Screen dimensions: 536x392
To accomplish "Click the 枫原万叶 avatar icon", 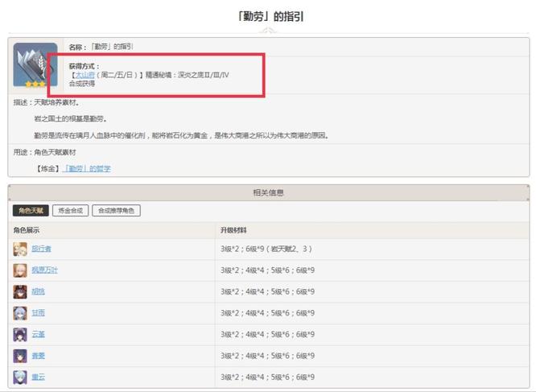I will click(20, 270).
